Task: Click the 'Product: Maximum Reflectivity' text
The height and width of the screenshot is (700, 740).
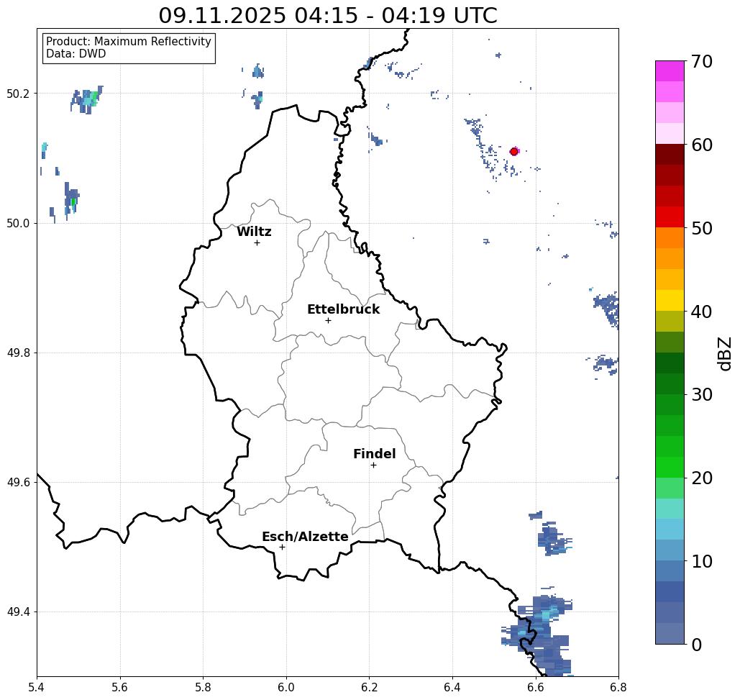Action: [128, 42]
